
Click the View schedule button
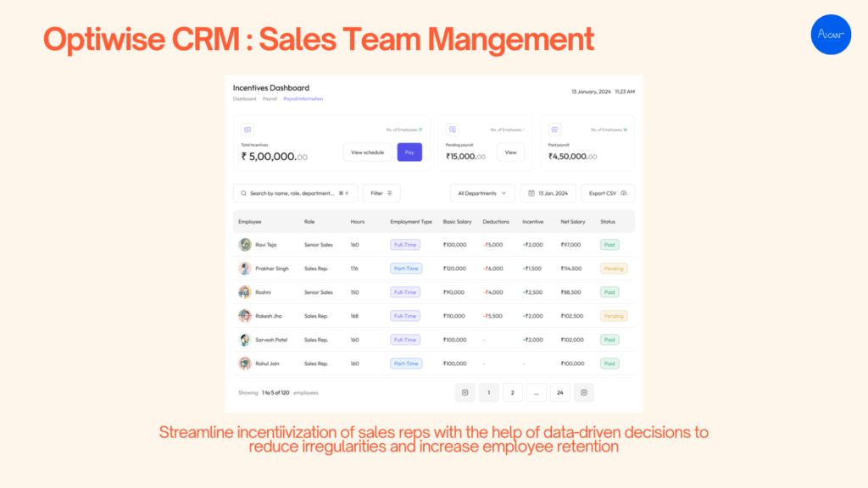pyautogui.click(x=367, y=152)
